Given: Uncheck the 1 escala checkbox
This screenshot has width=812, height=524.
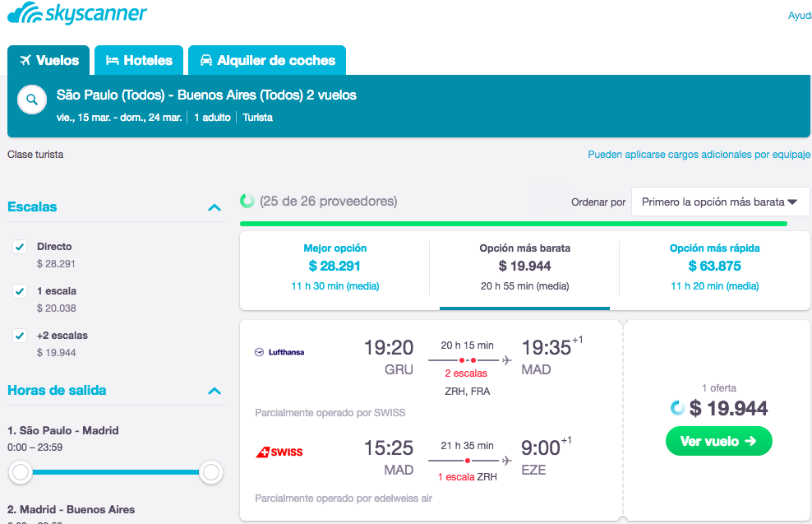Looking at the screenshot, I should coord(21,291).
